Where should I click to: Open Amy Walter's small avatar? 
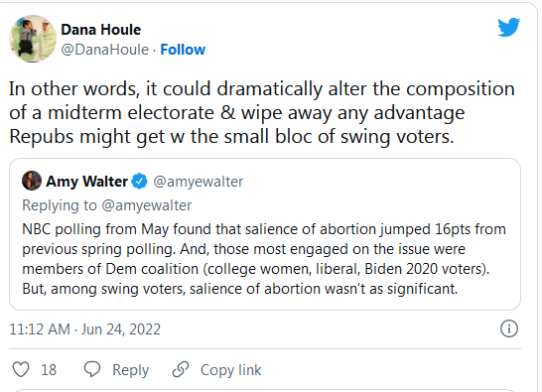(x=32, y=181)
